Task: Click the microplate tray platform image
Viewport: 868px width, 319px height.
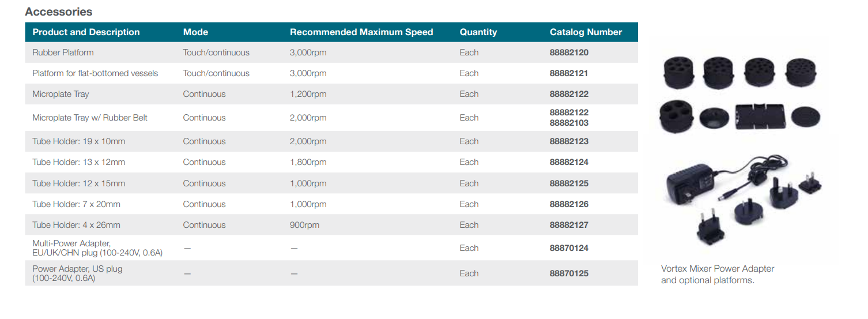Action: pos(761,116)
